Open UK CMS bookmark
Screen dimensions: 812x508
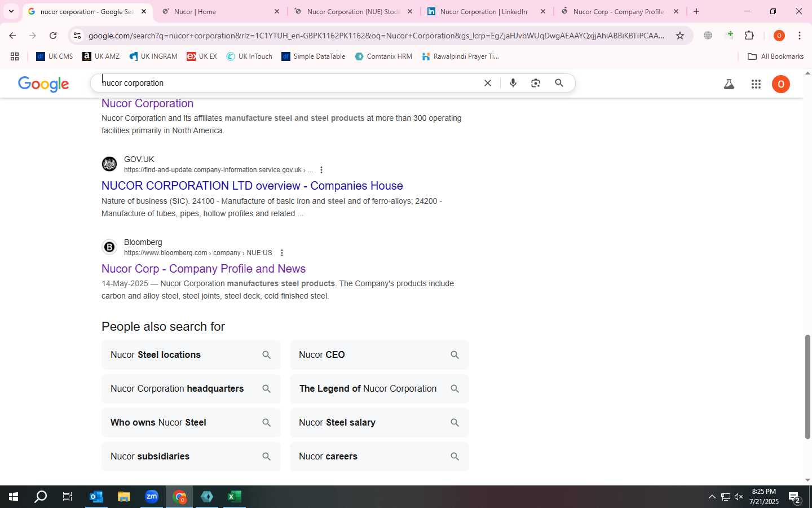[55, 56]
